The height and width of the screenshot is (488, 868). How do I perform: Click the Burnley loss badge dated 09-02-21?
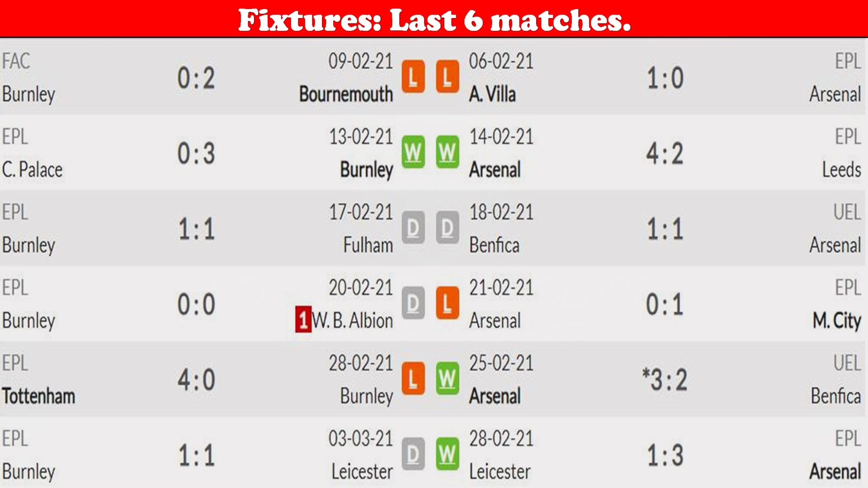point(413,76)
